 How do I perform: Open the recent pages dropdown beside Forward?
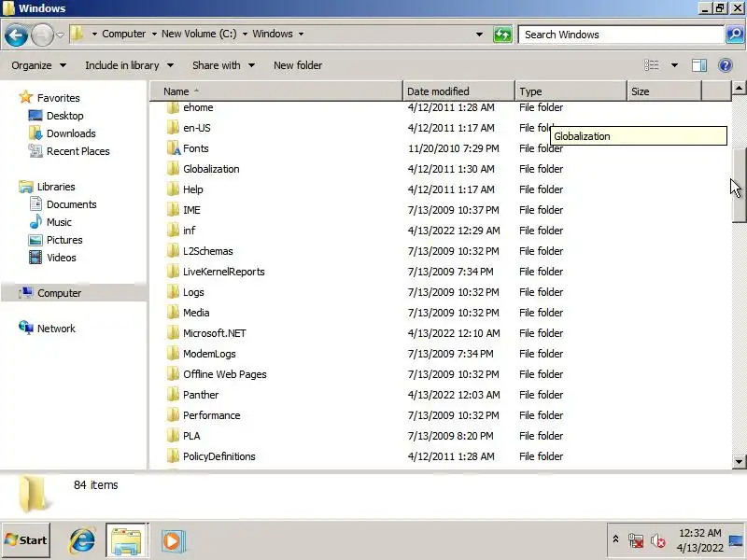coord(60,35)
